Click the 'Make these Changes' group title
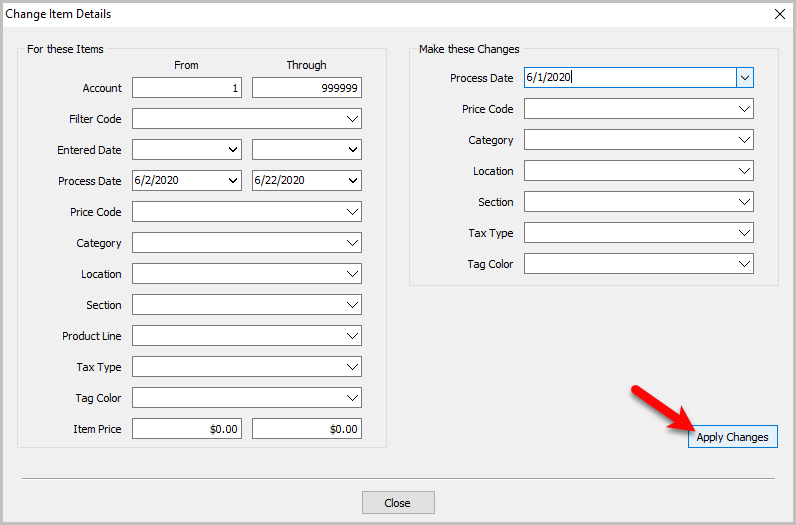The image size is (796, 525). click(469, 49)
